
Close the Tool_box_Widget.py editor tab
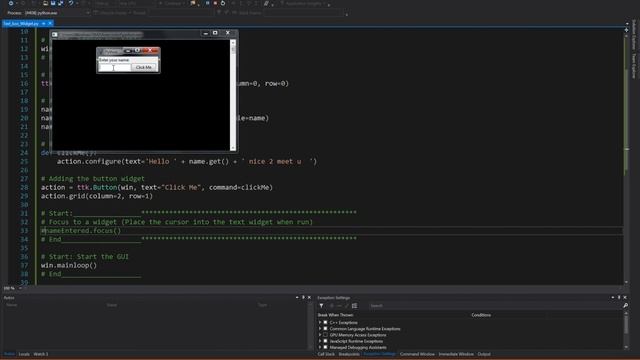click(x=50, y=24)
